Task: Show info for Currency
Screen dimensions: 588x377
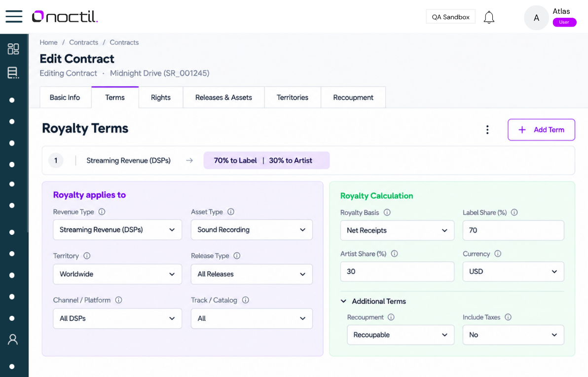Action: [x=498, y=254]
